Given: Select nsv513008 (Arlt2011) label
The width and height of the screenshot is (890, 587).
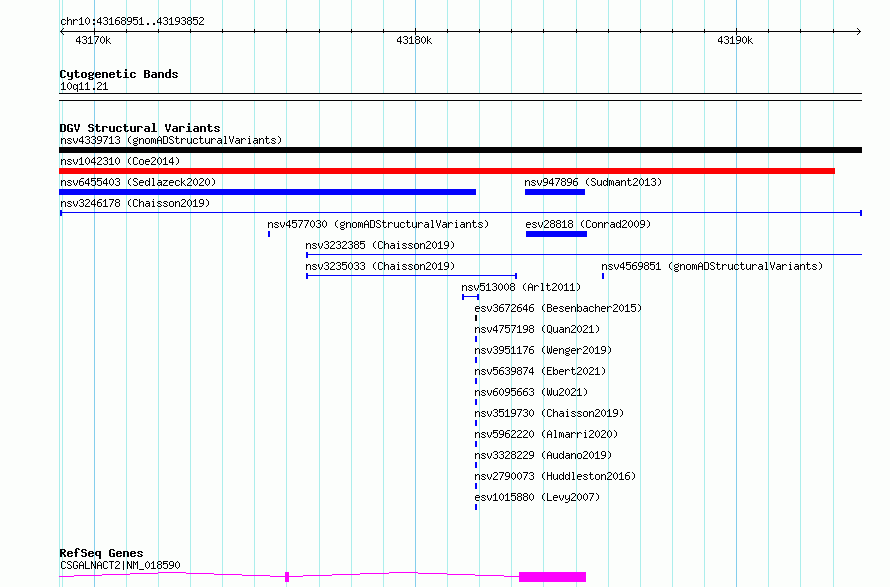Looking at the screenshot, I should coord(521,287).
